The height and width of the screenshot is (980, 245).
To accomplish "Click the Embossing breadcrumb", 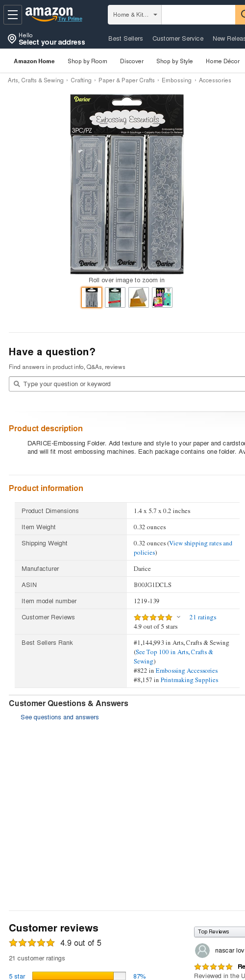I will [176, 80].
